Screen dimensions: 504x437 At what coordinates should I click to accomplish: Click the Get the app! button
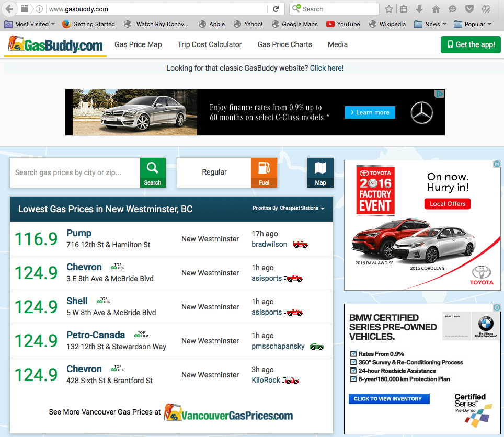pos(471,44)
